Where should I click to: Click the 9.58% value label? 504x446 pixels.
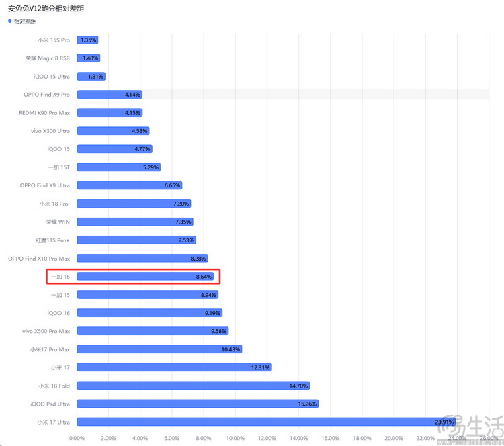pos(219,331)
